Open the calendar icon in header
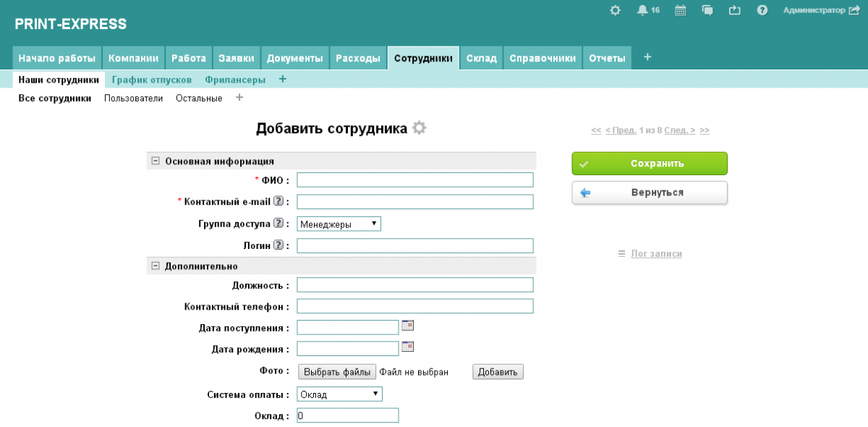Viewport: 868px width, 427px height. 680,10
